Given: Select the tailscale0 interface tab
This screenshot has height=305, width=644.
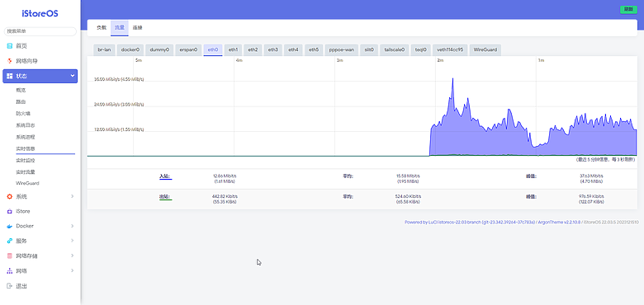Looking at the screenshot, I should pyautogui.click(x=395, y=49).
